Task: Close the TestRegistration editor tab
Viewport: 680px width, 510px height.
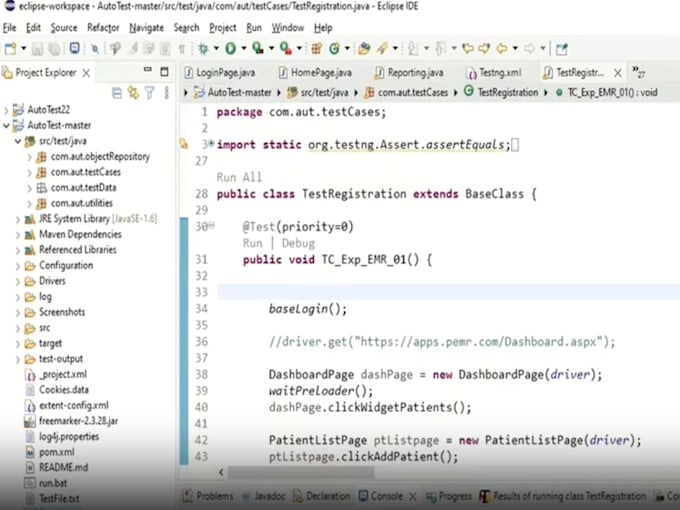Action: (618, 73)
